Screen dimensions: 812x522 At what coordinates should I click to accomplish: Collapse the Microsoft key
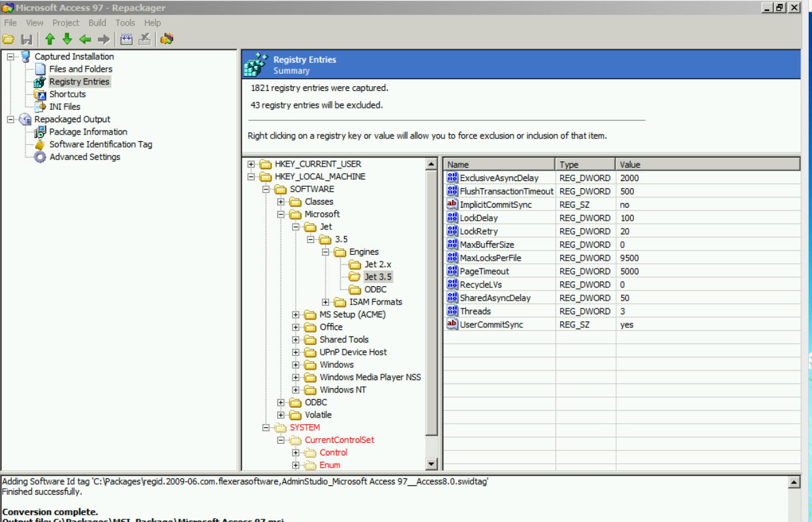(281, 214)
